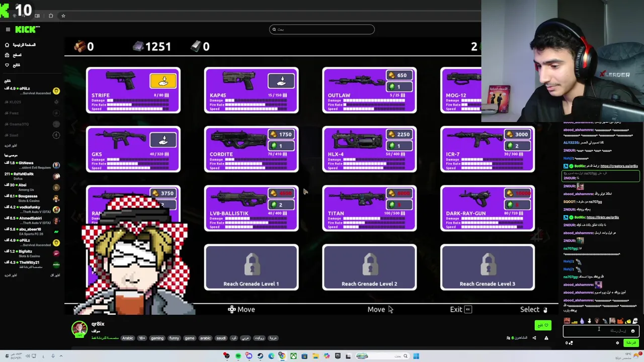Open oPiiLz channel under following list

31,90
